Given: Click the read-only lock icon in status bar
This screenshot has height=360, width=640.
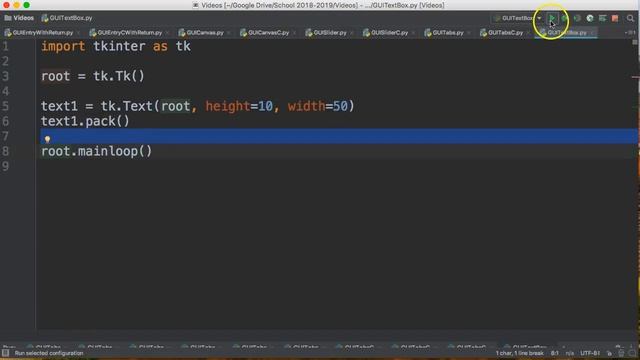Looking at the screenshot, I should 609,353.
